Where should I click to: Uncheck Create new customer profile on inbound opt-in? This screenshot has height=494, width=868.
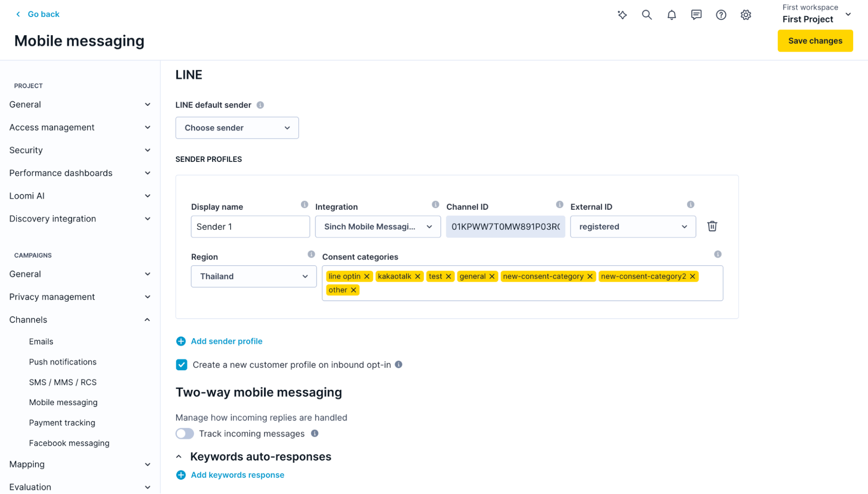[182, 365]
